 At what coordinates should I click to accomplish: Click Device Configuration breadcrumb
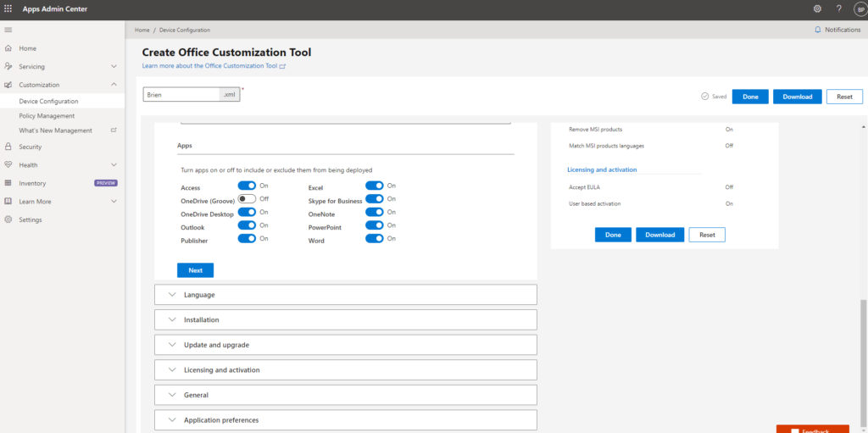pos(184,30)
